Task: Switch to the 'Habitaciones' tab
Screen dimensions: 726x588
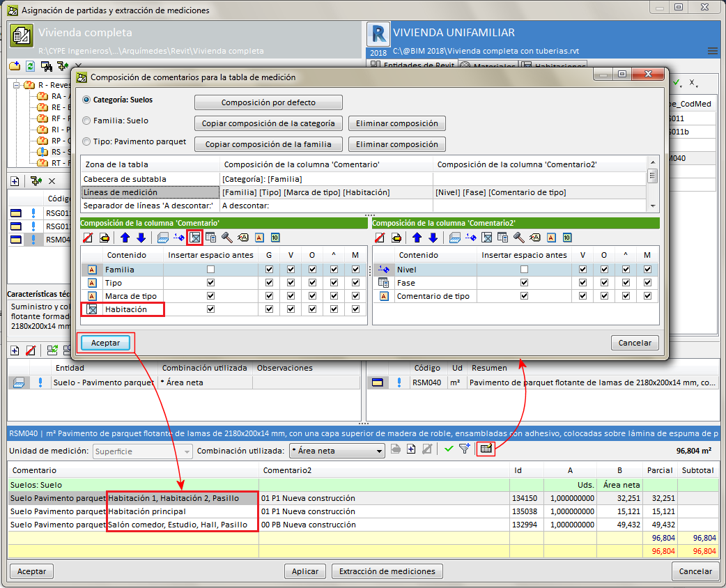Action: pos(553,66)
